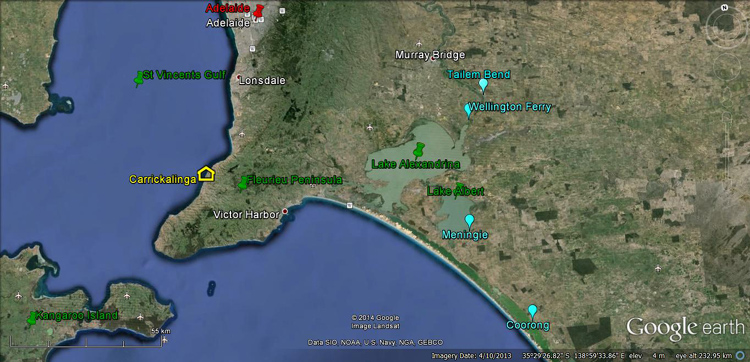Click the compass North indicator
This screenshot has height=362, width=750.
[725, 7]
